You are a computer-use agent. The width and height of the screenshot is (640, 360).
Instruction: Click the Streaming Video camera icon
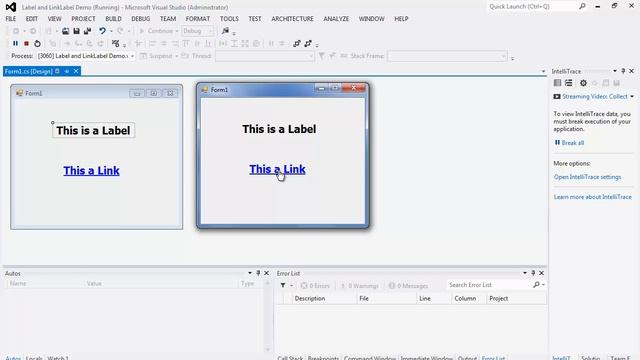pyautogui.click(x=557, y=97)
